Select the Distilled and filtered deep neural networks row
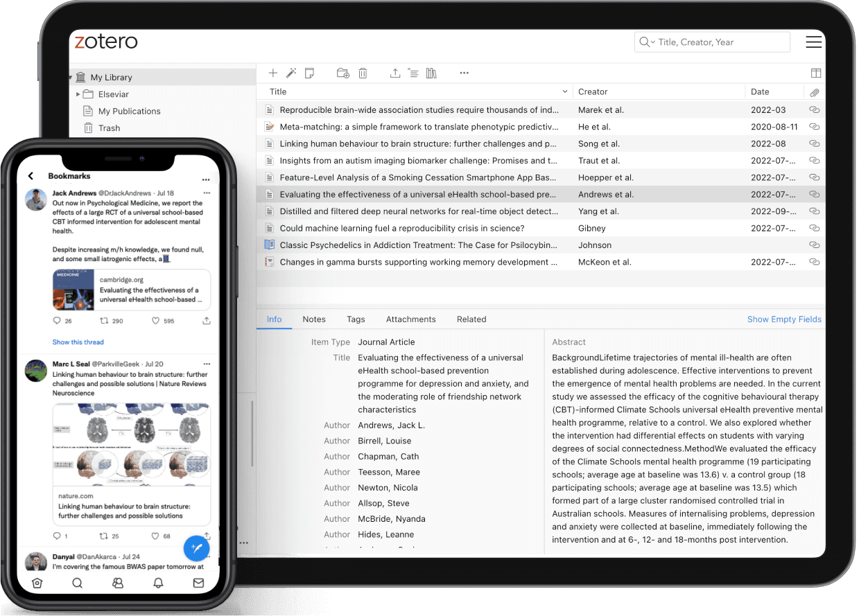Viewport: 868px width, 616px height. [x=541, y=211]
